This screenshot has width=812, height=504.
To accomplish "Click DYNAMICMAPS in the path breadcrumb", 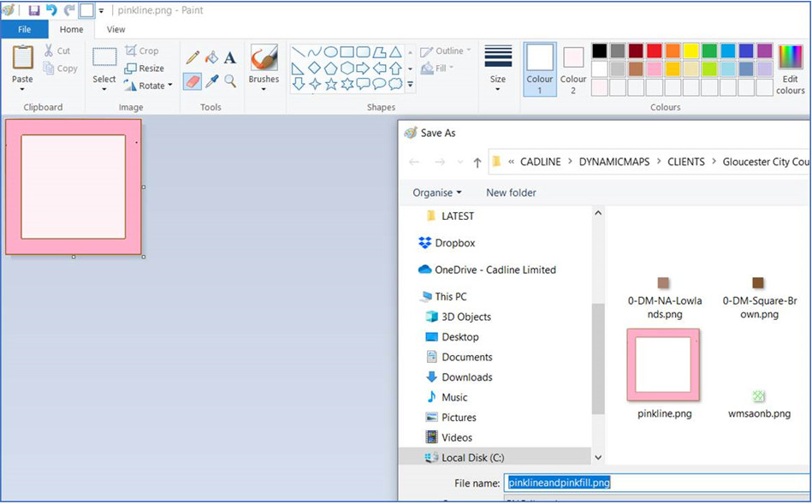I will point(614,162).
